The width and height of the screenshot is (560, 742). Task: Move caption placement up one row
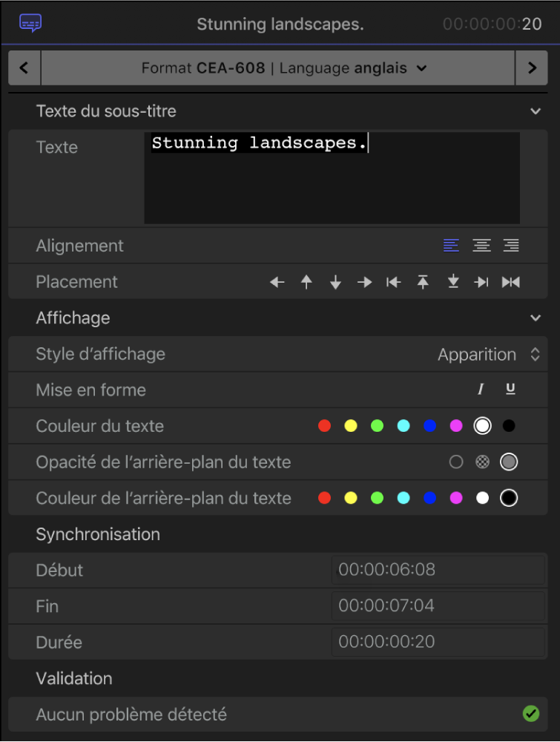(306, 282)
